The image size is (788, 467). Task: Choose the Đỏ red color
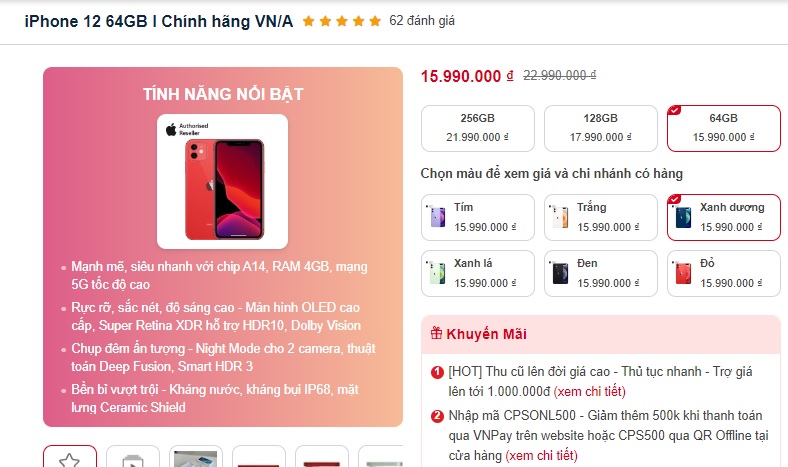[724, 273]
